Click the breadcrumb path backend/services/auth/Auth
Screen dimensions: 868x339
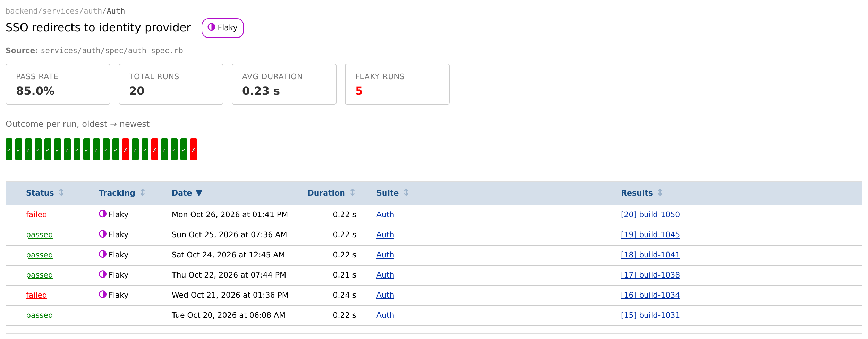[x=65, y=11]
